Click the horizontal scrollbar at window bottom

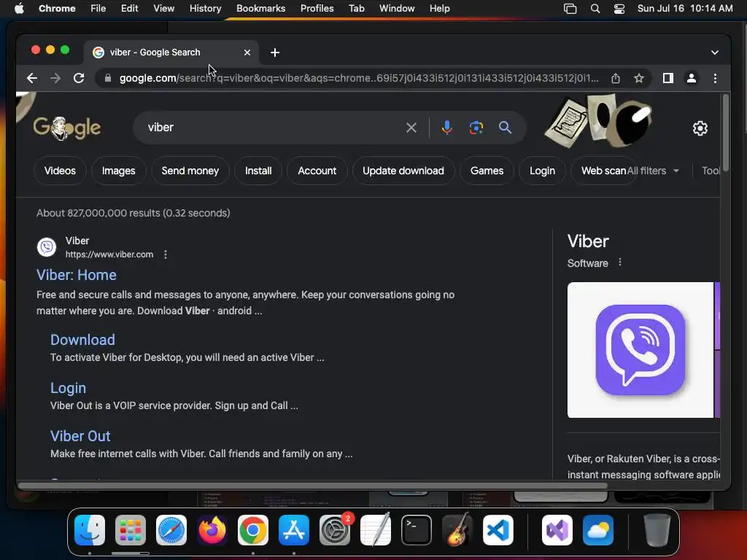click(x=312, y=486)
